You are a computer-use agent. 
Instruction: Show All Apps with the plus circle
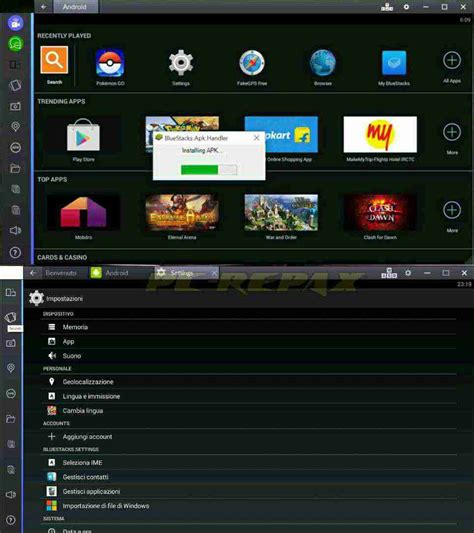pos(452,61)
